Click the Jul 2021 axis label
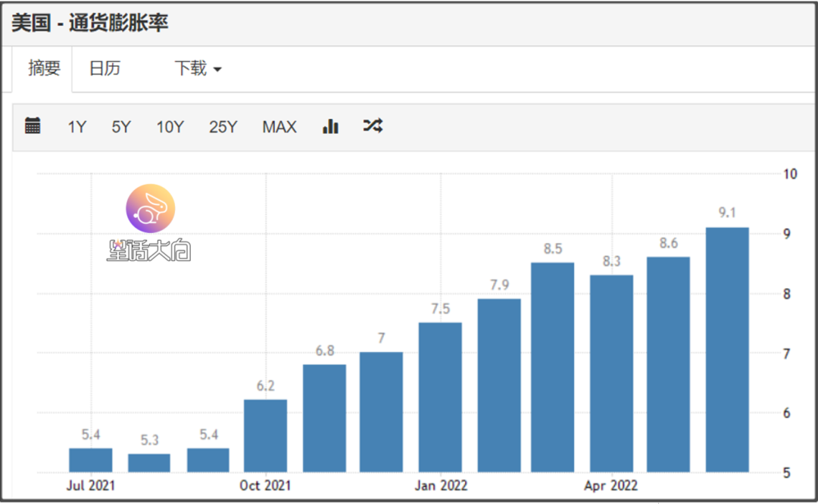This screenshot has width=818, height=504. click(x=90, y=486)
